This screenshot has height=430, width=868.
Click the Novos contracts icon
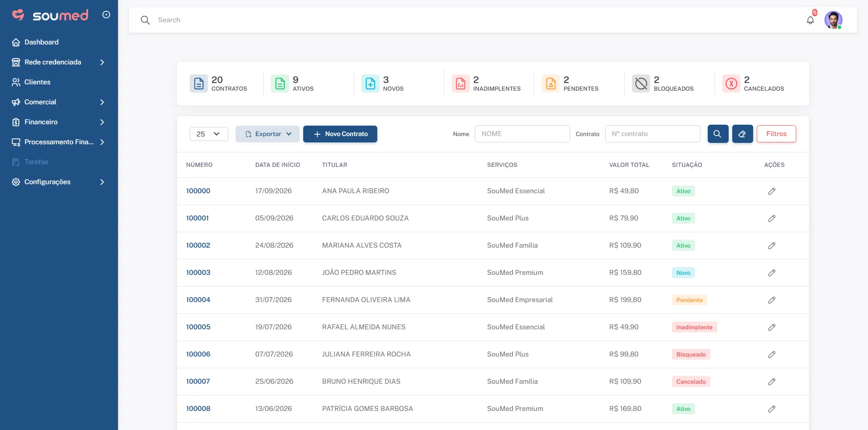point(370,83)
